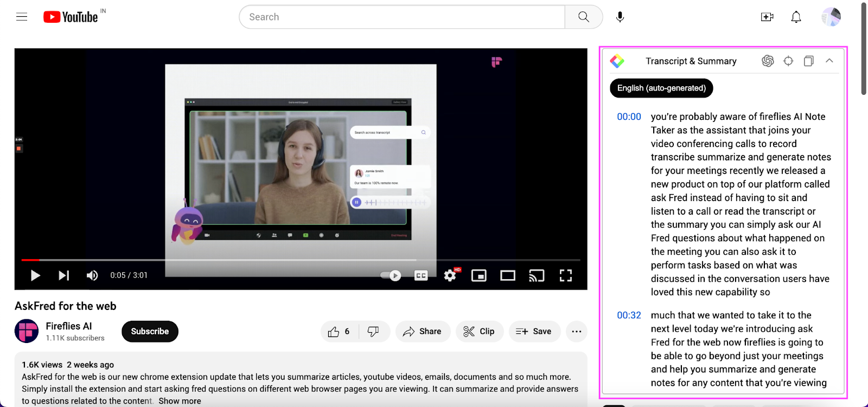Open more actions three-dot menu
The image size is (868, 407).
(x=576, y=331)
